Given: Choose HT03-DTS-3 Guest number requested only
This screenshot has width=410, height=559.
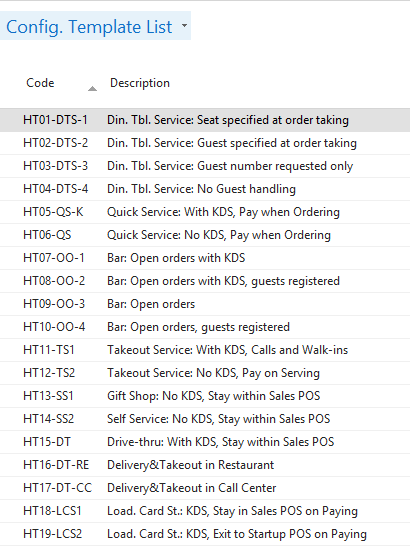Looking at the screenshot, I should [x=205, y=166].
